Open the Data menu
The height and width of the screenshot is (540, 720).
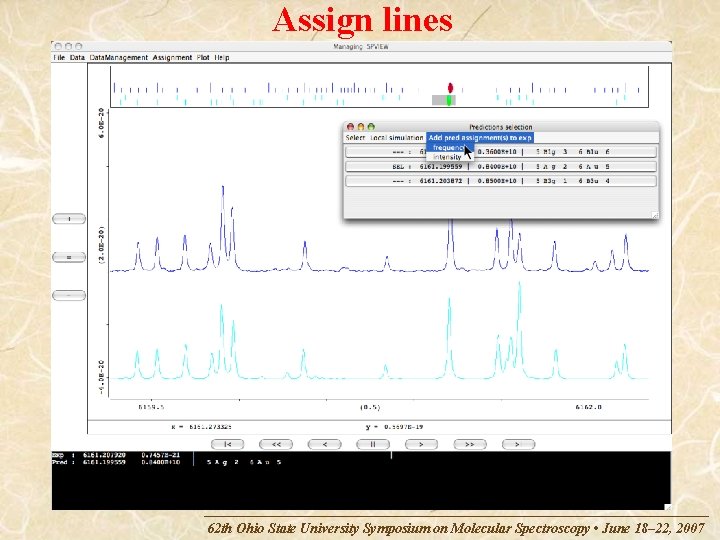tap(77, 57)
